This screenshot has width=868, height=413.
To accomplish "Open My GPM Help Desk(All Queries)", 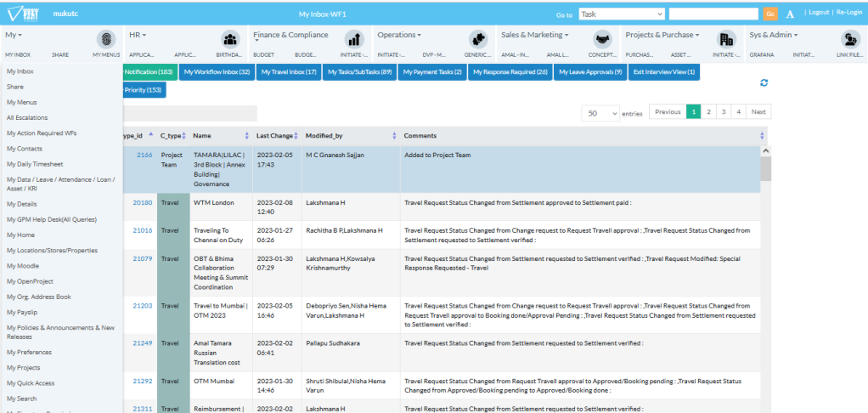I will point(52,220).
